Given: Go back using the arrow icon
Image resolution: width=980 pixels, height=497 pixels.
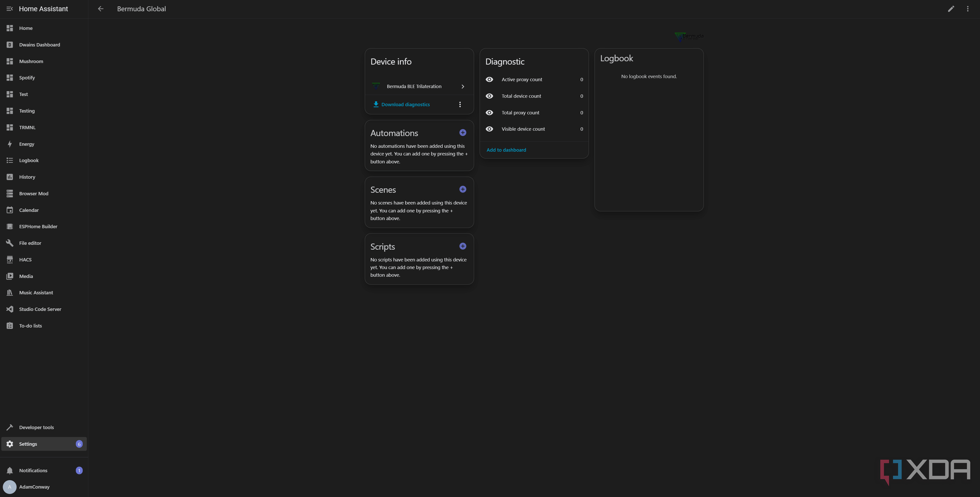Looking at the screenshot, I should point(100,9).
